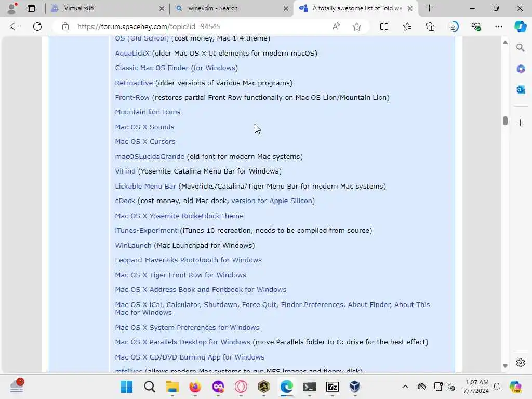The width and height of the screenshot is (532, 399).
Task: Open sidebar settings gear icon
Action: click(x=521, y=363)
